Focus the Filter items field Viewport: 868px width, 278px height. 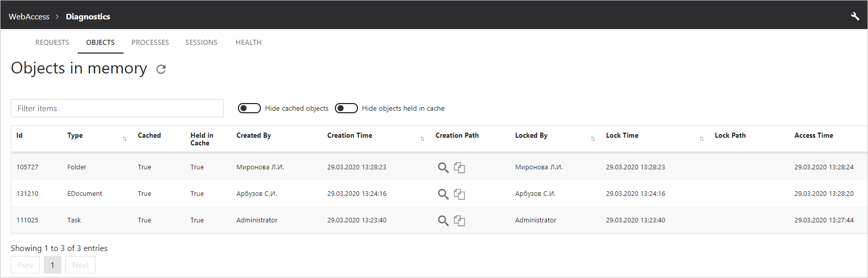pos(117,108)
